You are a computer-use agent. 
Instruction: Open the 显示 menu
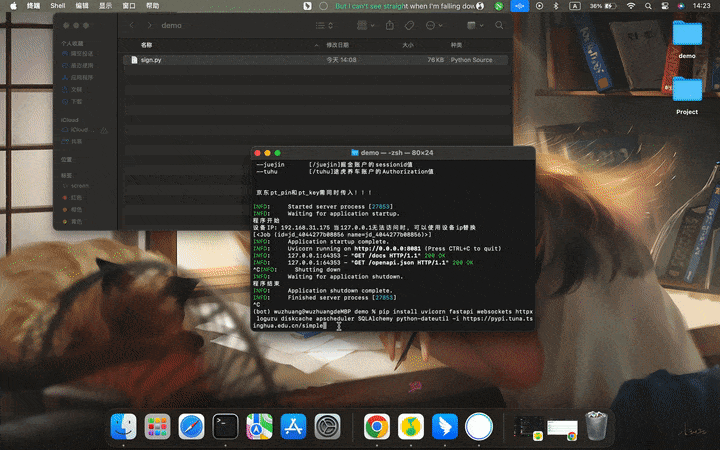(x=105, y=6)
